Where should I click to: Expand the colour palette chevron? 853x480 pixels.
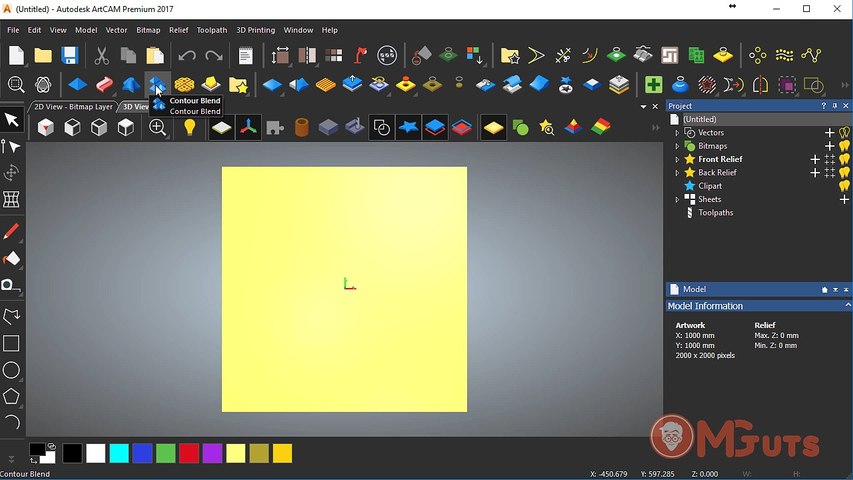[x=11, y=459]
